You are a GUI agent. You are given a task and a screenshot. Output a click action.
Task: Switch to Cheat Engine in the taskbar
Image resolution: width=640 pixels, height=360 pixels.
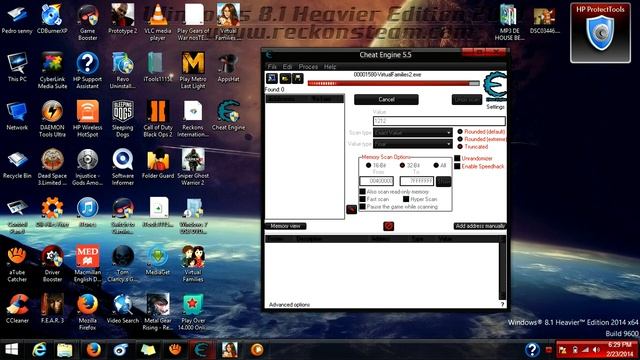(x=202, y=350)
